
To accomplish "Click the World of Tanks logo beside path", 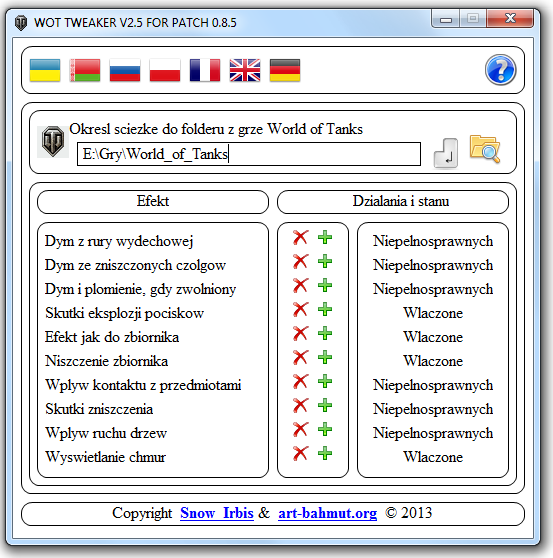I will [53, 141].
